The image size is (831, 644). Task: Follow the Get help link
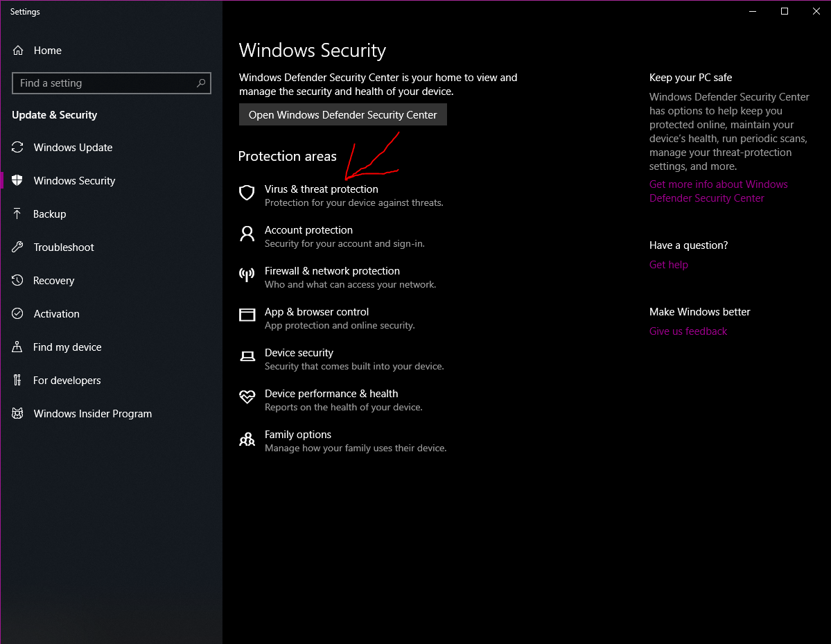(x=669, y=265)
